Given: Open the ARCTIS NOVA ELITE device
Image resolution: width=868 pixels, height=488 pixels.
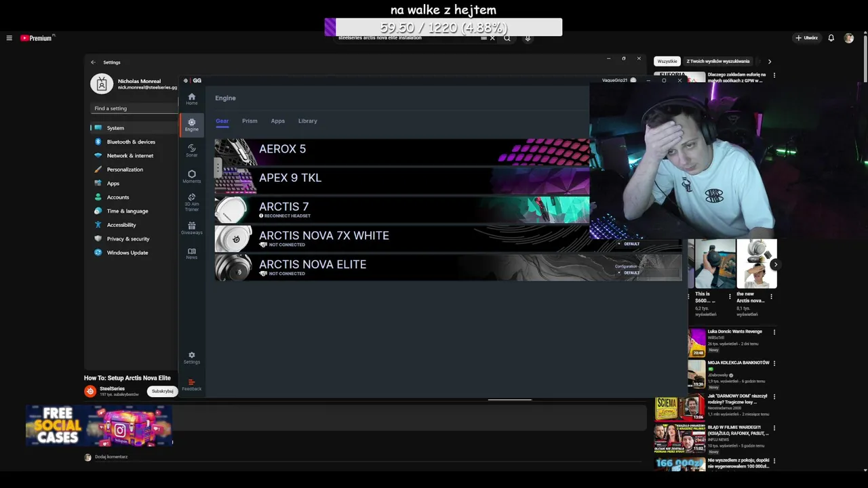Looking at the screenshot, I should tap(448, 267).
